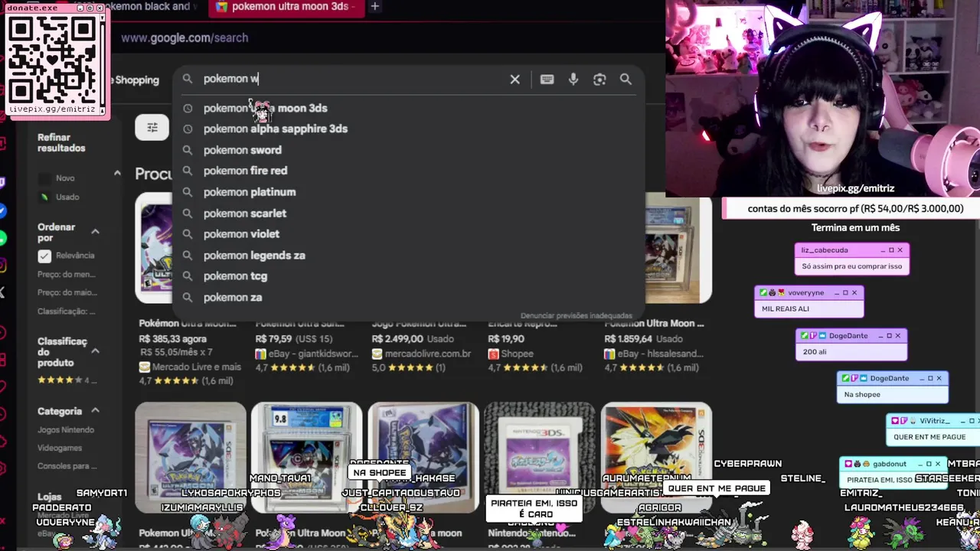Click the magnifier at the left of the search box
The width and height of the screenshot is (980, 551).
click(188, 79)
